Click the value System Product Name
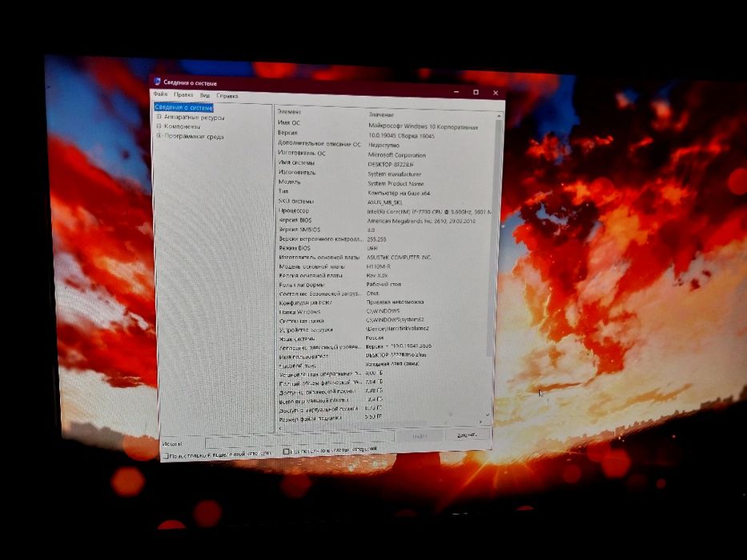This screenshot has height=560, width=747. coord(396,184)
